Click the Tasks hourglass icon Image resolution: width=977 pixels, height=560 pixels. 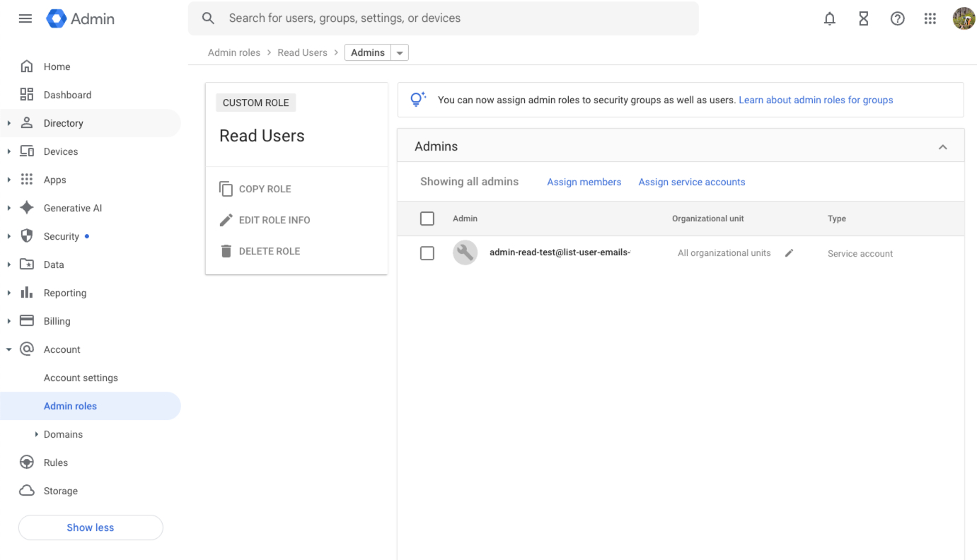click(x=863, y=18)
